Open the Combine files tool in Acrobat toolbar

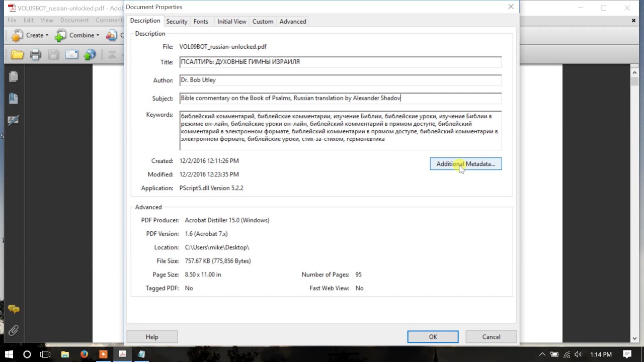point(77,35)
